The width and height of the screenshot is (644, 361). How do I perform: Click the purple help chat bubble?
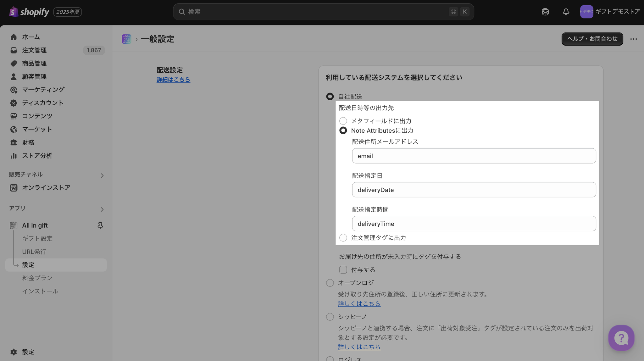(621, 338)
